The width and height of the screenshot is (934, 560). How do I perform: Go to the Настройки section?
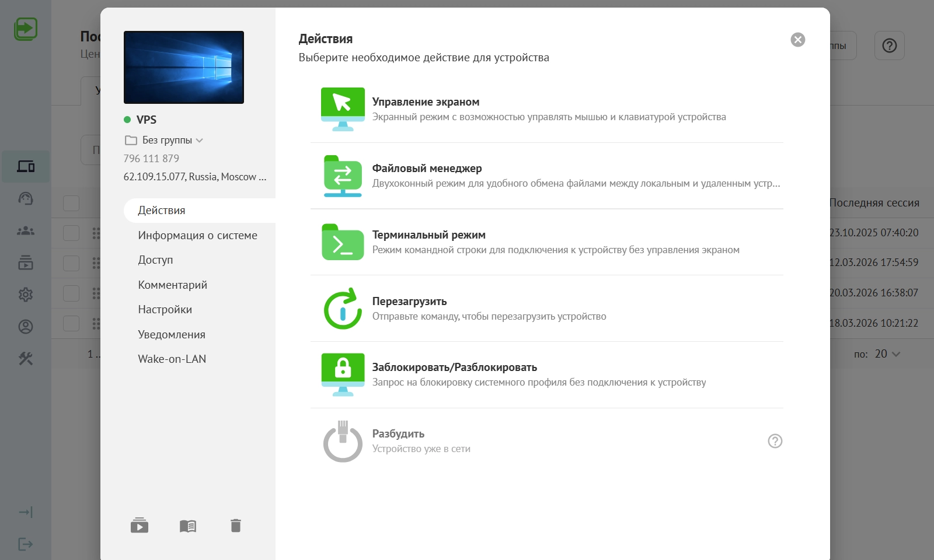pos(165,309)
